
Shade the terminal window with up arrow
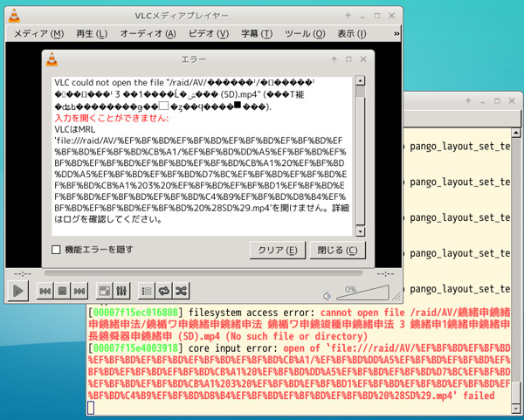click(468, 100)
